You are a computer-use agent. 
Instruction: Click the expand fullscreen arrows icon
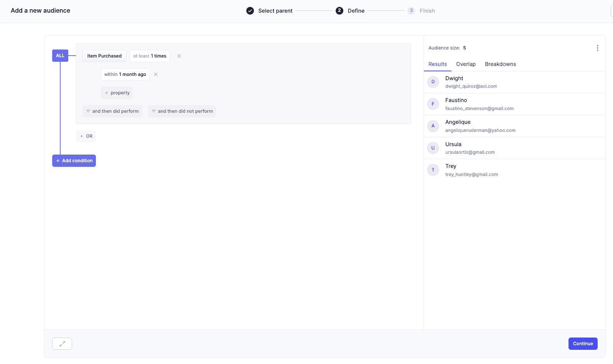pyautogui.click(x=62, y=344)
